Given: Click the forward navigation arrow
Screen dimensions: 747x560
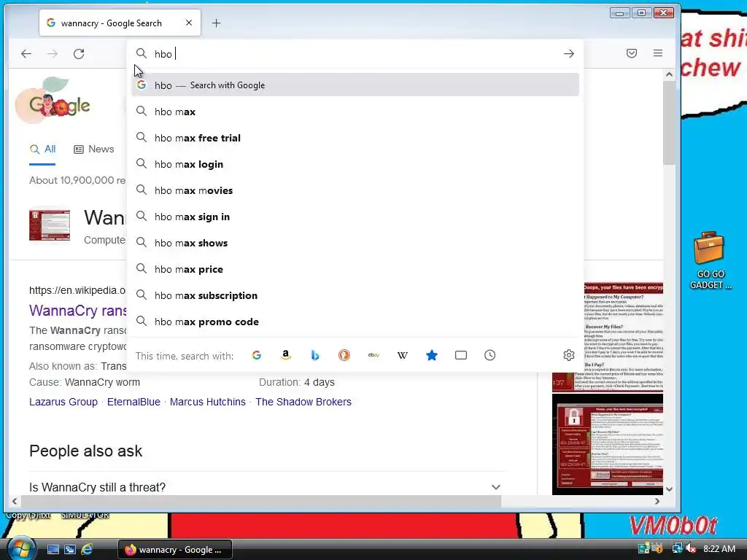Looking at the screenshot, I should click(53, 54).
